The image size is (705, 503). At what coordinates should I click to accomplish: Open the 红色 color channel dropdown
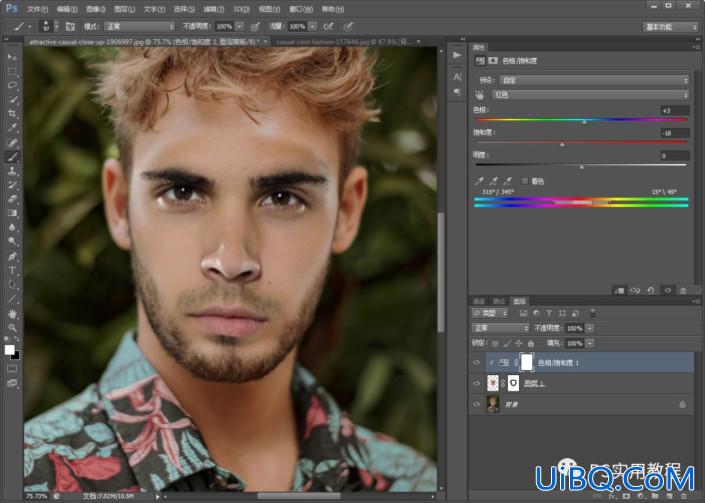click(590, 95)
